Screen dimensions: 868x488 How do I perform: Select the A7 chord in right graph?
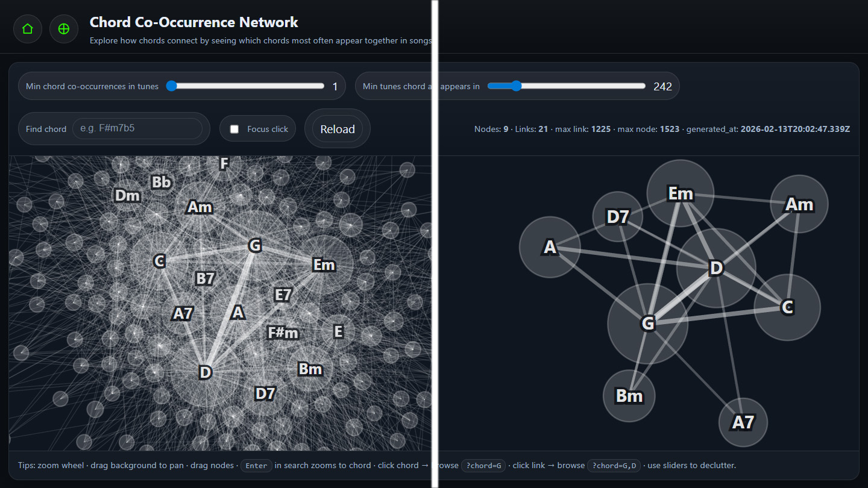coord(743,422)
